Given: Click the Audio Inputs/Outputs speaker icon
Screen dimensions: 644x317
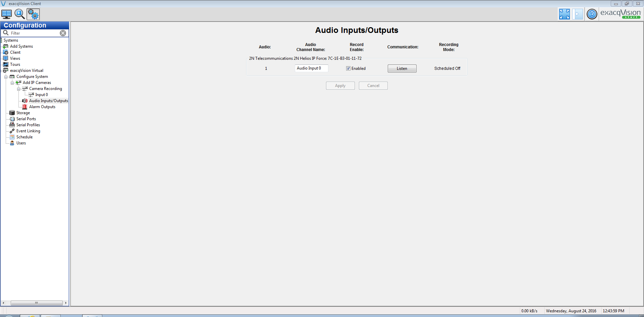Looking at the screenshot, I should pos(25,101).
